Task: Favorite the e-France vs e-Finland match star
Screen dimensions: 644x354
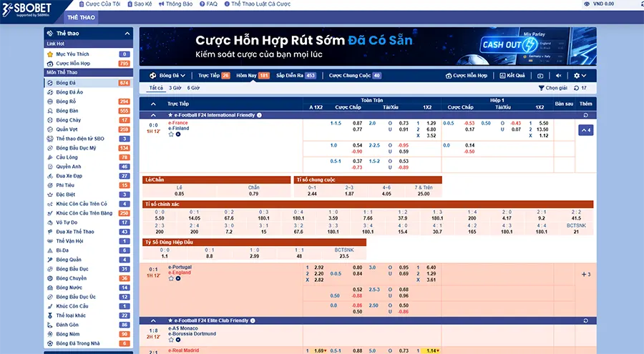Action: [x=171, y=134]
